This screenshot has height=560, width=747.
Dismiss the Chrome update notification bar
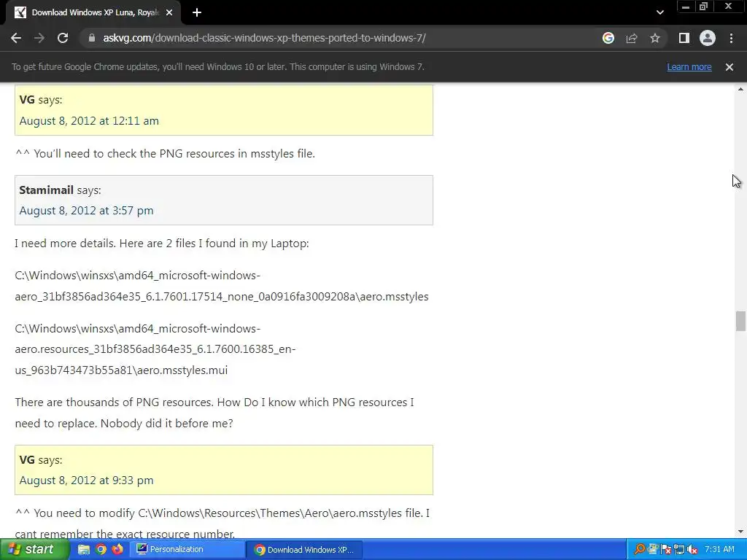coord(729,67)
